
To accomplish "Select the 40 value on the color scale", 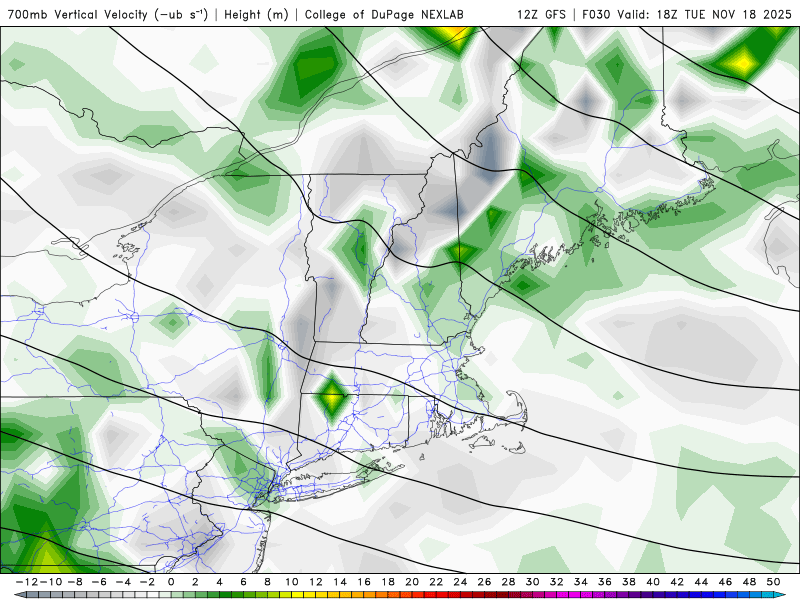I will point(653,582).
